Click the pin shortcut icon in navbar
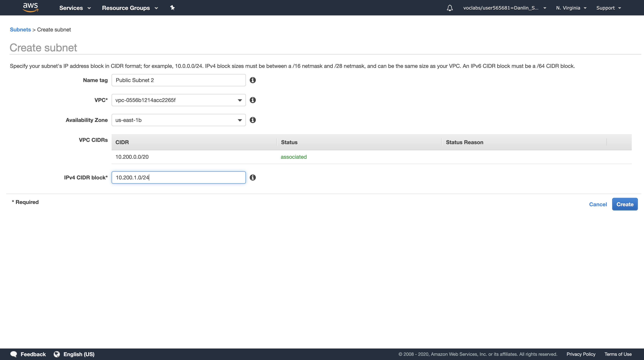 (x=172, y=8)
